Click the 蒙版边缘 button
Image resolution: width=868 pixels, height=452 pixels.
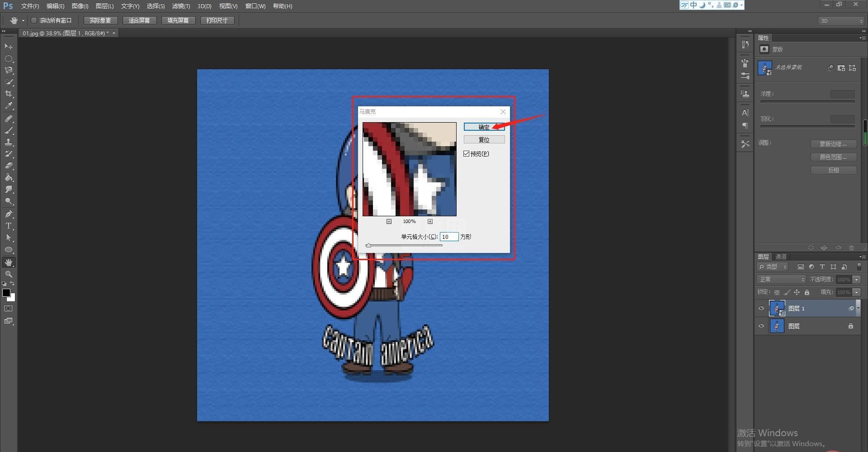tap(834, 144)
